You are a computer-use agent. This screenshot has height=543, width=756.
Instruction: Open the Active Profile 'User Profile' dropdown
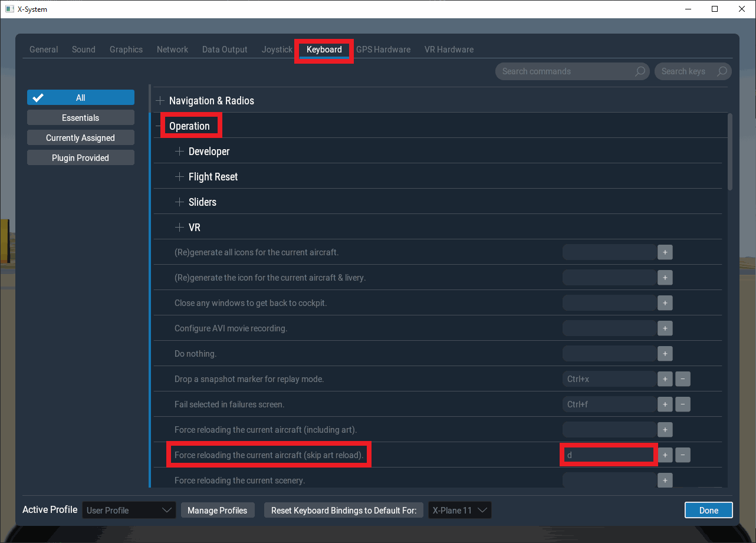coord(129,511)
